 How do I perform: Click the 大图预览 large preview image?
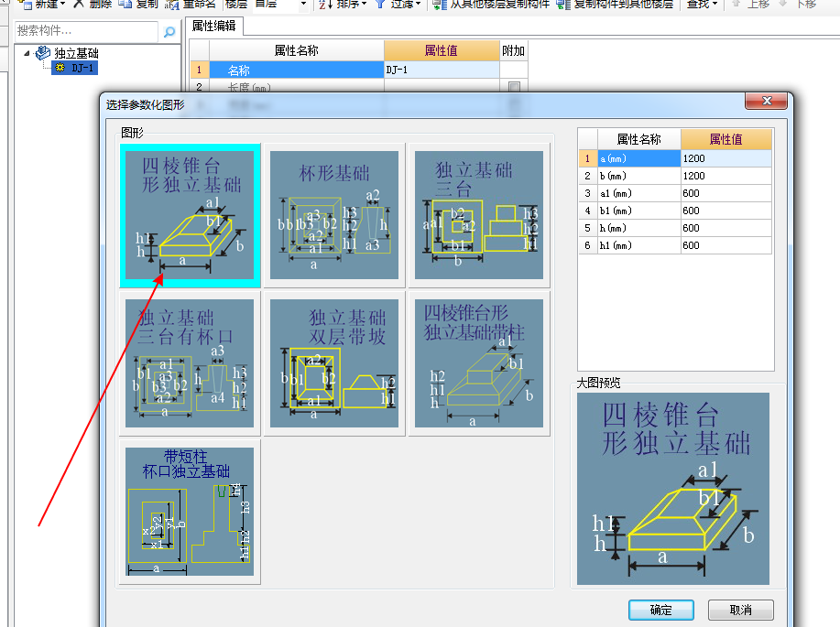(x=673, y=489)
